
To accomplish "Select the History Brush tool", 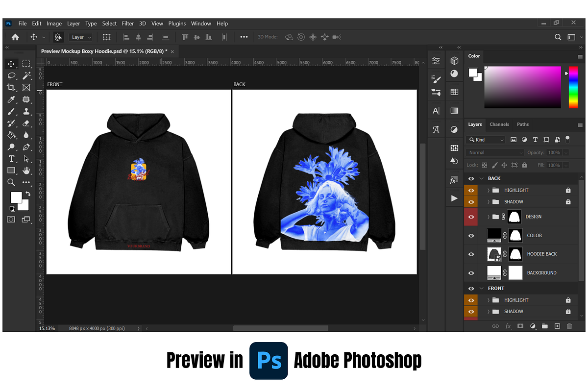I will [x=11, y=123].
